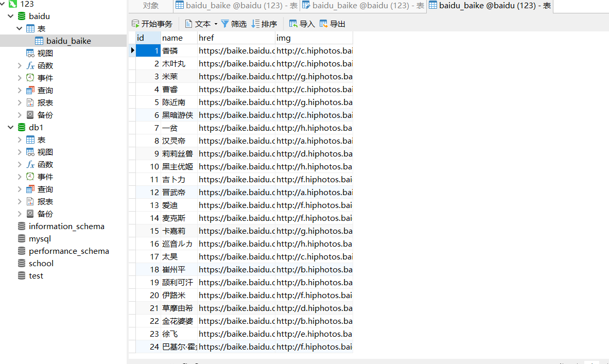Expand Functions (函数) node under baidu
The width and height of the screenshot is (609, 364).
click(x=20, y=66)
